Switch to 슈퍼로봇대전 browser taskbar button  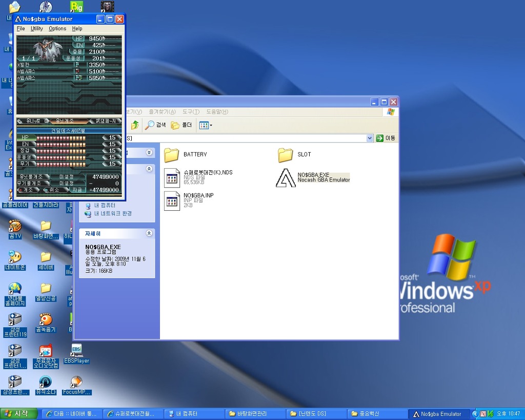pos(133,414)
